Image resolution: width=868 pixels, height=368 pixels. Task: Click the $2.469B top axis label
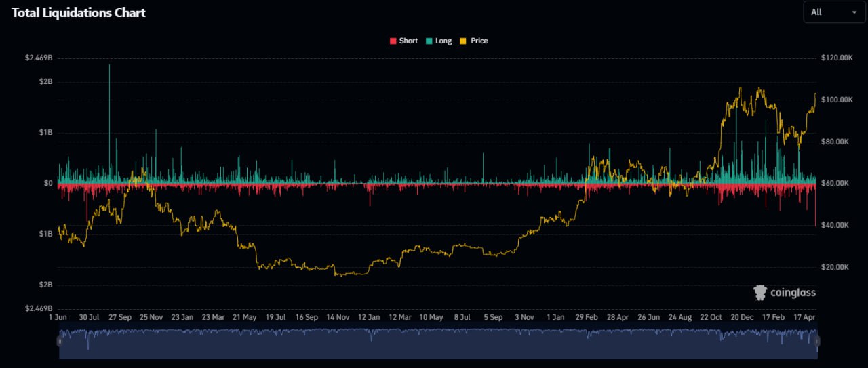(x=39, y=58)
